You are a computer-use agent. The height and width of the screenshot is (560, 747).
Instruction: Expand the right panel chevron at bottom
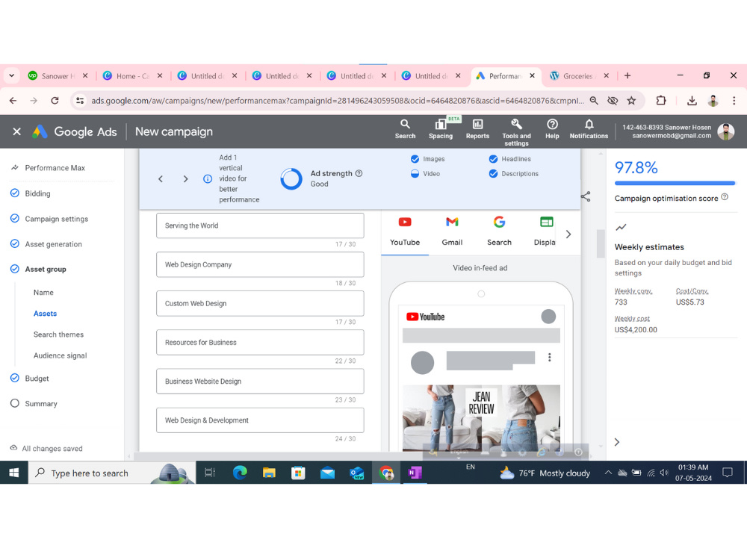617,442
